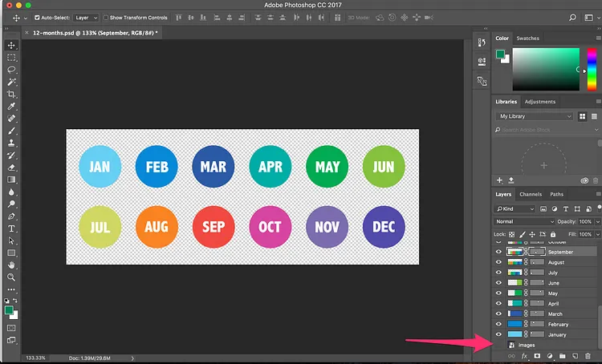Enable Show Transform Controls
602x364 pixels.
[x=106, y=18]
